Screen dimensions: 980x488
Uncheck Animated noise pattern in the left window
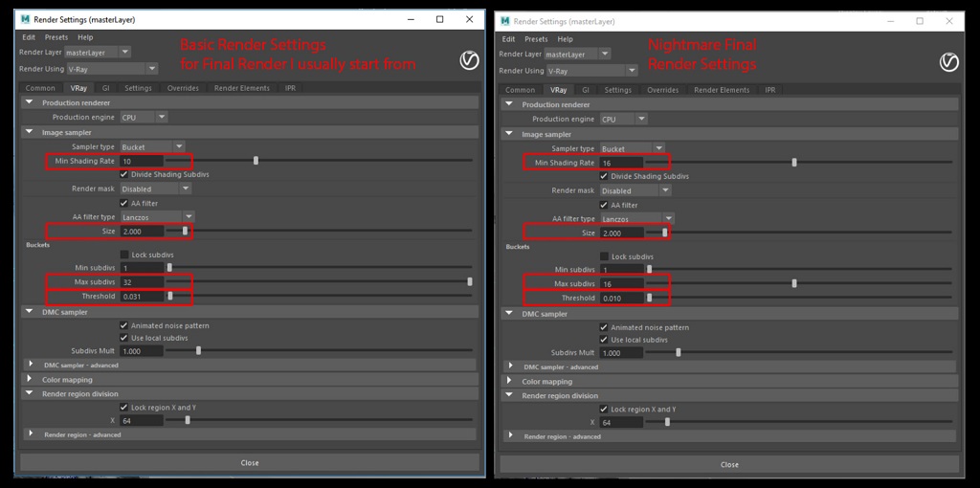[124, 325]
